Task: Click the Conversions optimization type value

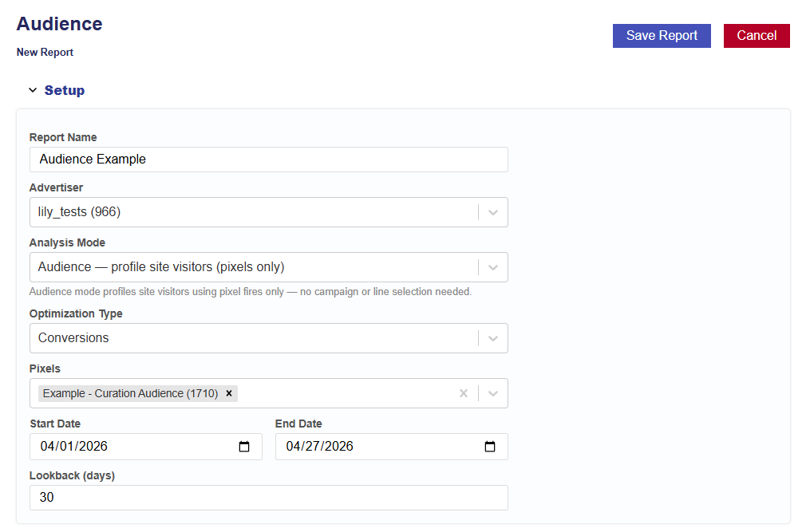Action: [x=73, y=338]
